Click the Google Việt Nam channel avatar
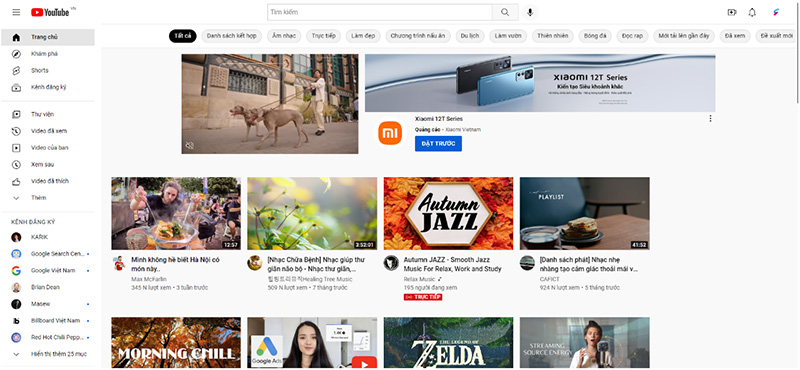This screenshot has width=800, height=370. pos(16,270)
